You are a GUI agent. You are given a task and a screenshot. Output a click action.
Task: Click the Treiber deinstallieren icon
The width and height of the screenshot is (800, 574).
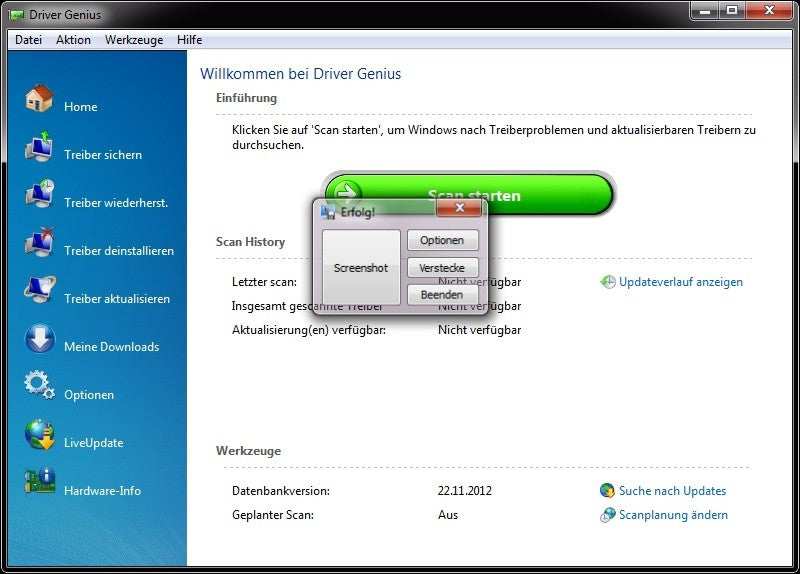(x=39, y=242)
